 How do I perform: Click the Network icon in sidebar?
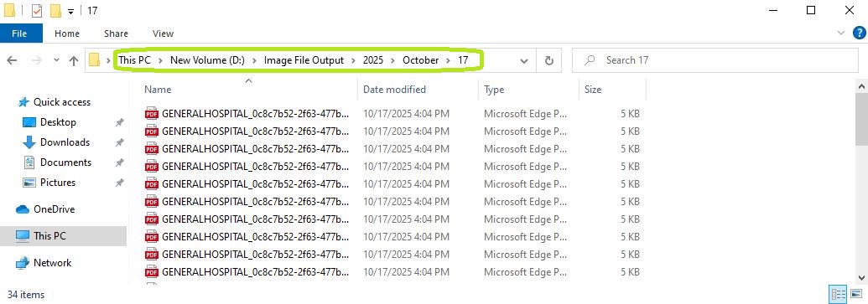(22, 263)
